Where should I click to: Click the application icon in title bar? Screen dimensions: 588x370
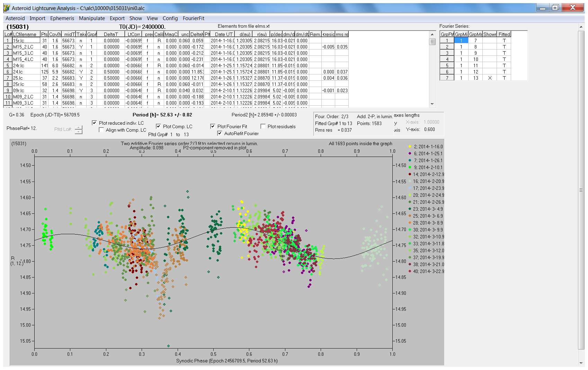coord(7,8)
